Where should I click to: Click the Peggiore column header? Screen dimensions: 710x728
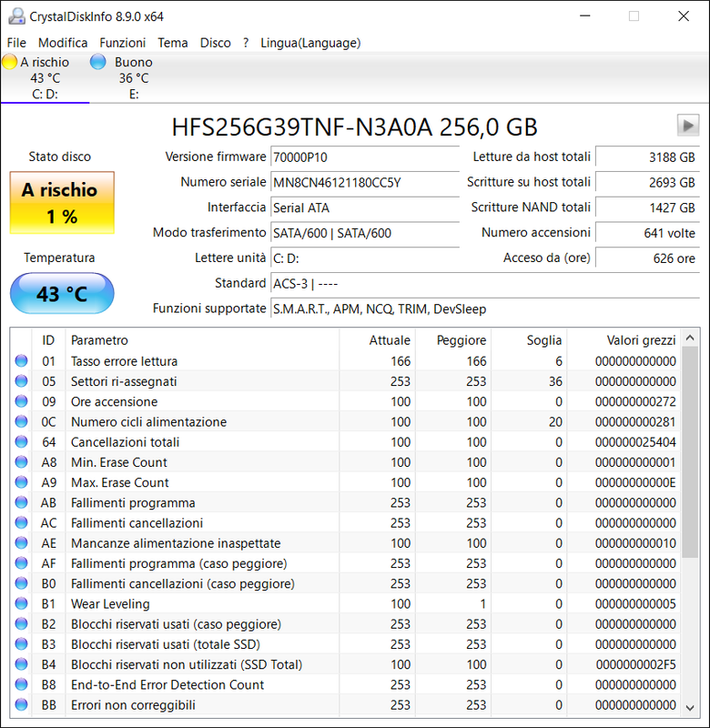pos(453,339)
